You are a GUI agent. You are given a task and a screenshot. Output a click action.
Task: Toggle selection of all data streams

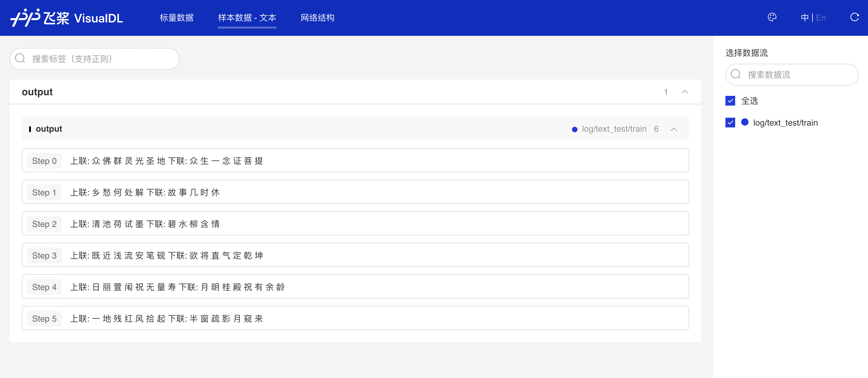[x=730, y=100]
